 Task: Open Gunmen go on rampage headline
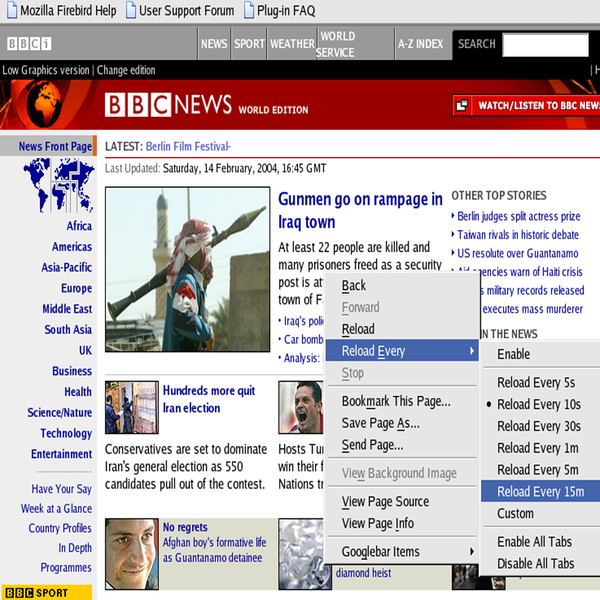pyautogui.click(x=360, y=210)
